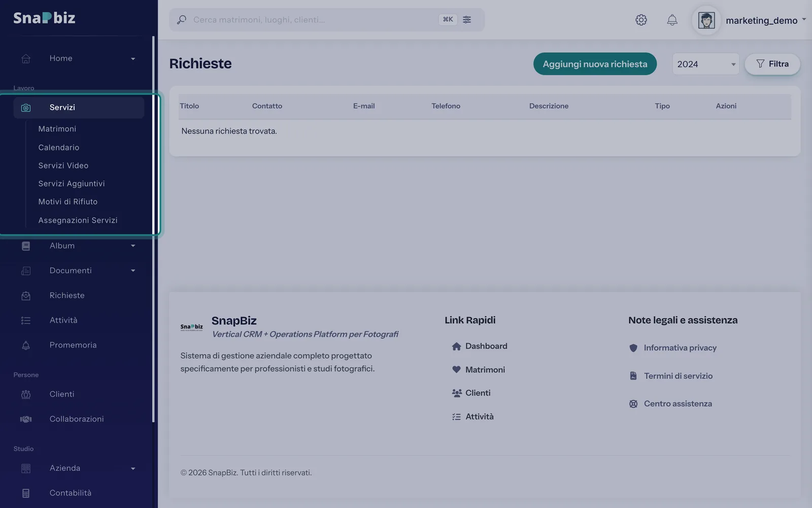Click the Attività list icon

point(26,321)
